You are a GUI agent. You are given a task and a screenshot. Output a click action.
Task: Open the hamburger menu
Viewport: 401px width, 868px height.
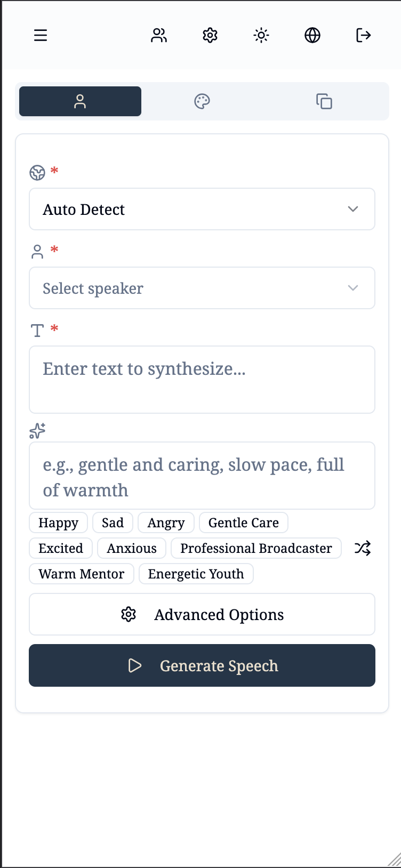41,36
